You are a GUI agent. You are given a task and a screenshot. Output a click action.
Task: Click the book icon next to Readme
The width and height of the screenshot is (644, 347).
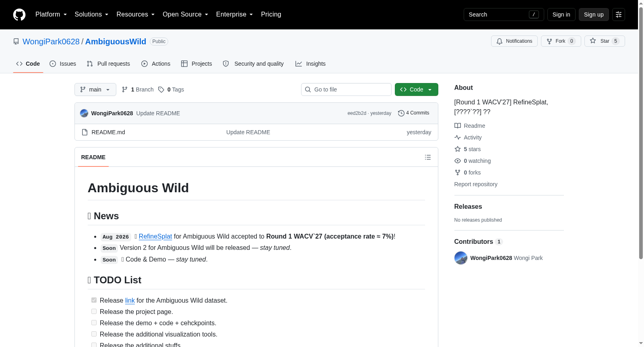point(458,126)
